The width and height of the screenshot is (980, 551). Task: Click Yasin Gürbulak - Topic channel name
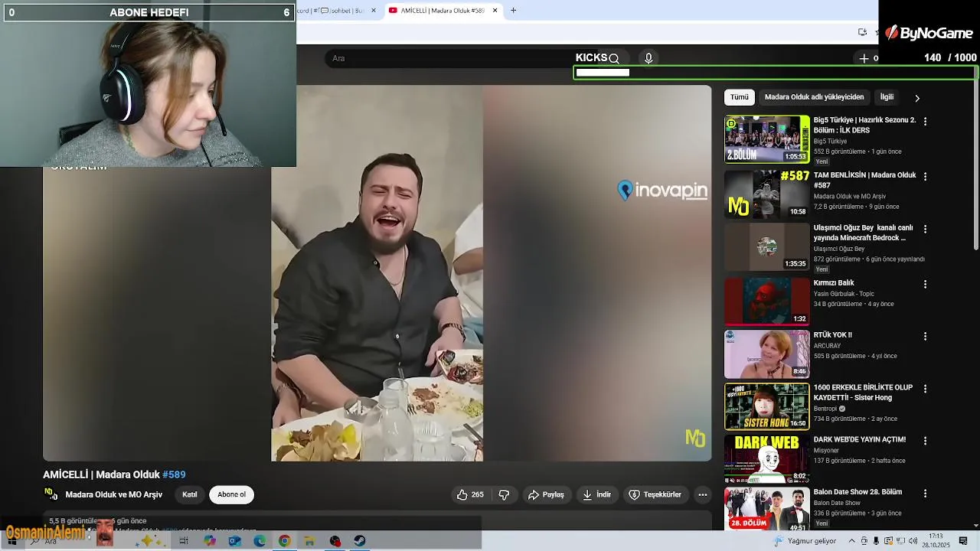pyautogui.click(x=844, y=294)
